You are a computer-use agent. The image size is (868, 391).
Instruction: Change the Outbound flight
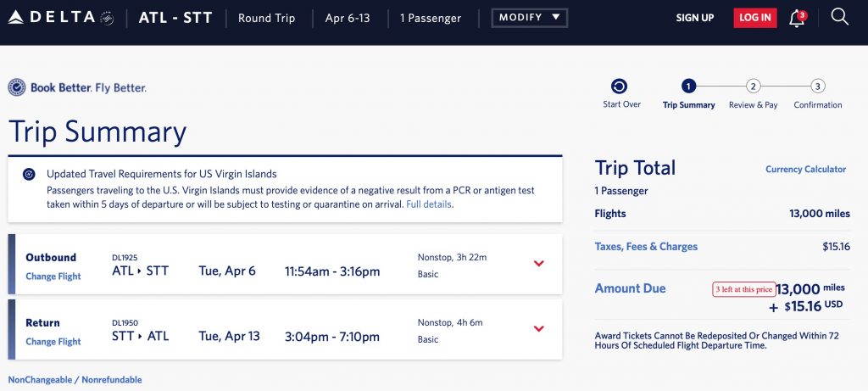coord(53,276)
